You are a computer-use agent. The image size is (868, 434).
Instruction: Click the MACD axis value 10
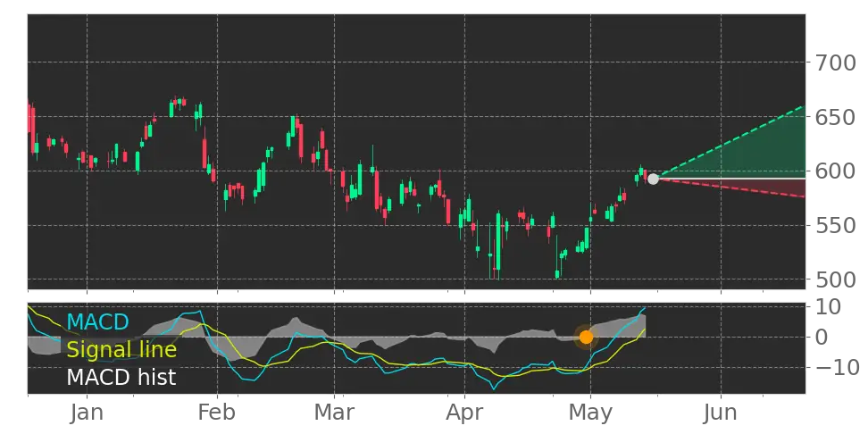coord(829,306)
